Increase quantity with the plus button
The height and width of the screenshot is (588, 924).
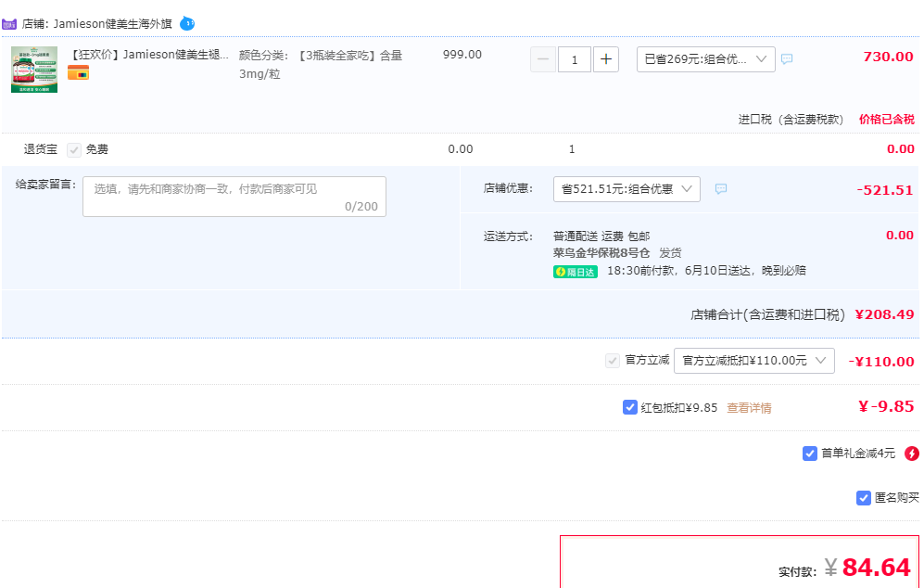[x=606, y=59]
